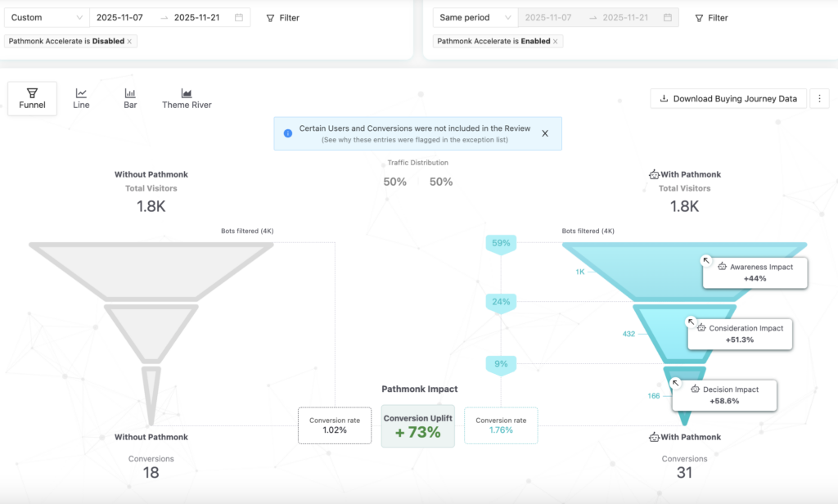Click the Consideration Impact expand arrow icon
Viewport: 838px width, 504px height.
pyautogui.click(x=691, y=322)
